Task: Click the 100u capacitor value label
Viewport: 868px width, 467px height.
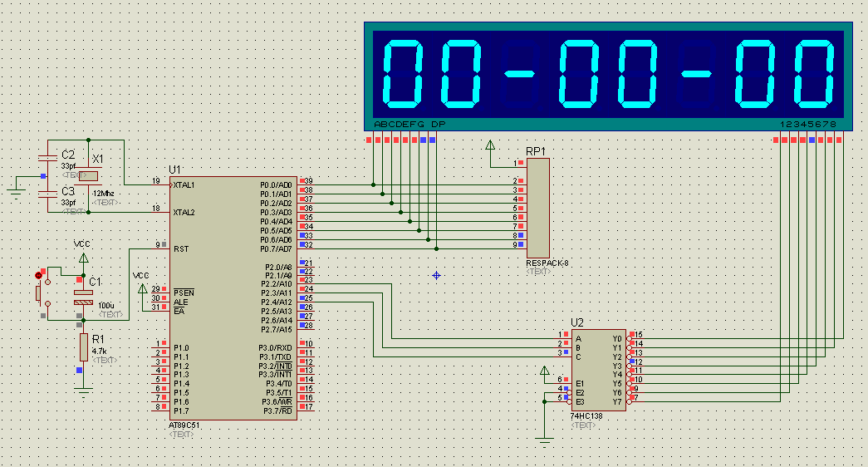Action: (x=106, y=305)
